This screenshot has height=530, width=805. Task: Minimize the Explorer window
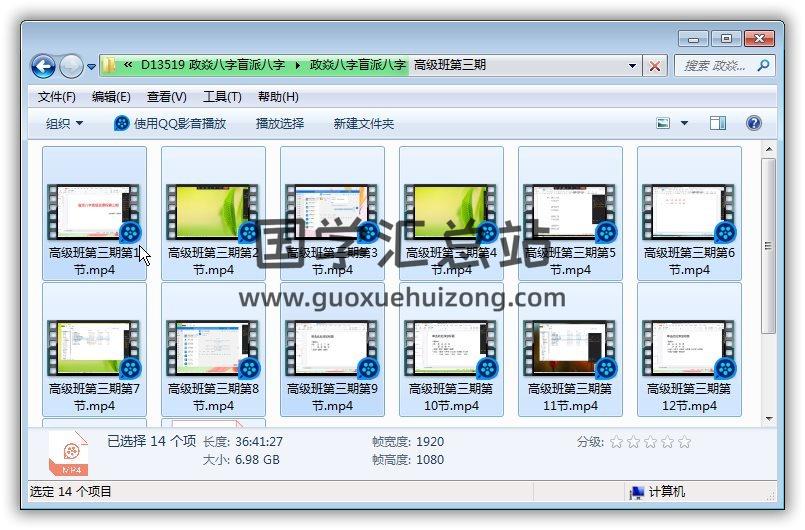point(693,39)
